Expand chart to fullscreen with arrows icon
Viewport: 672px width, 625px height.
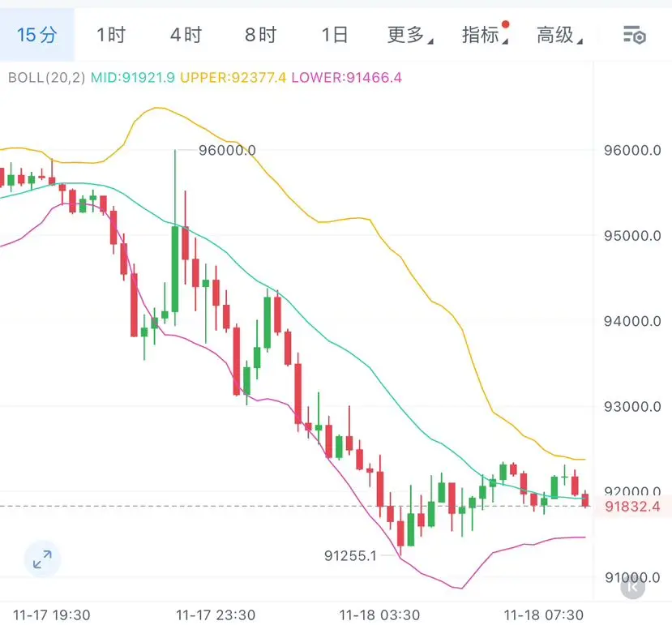click(x=42, y=559)
